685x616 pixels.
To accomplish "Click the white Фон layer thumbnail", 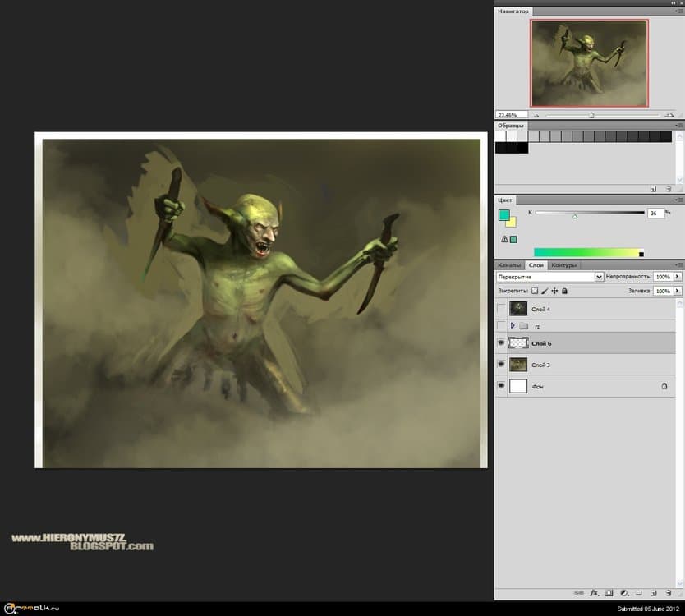I will [518, 386].
